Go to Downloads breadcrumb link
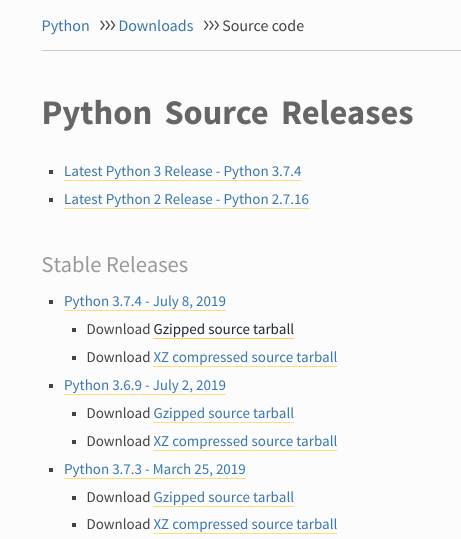Screen dimensions: 461x539 coord(156,26)
